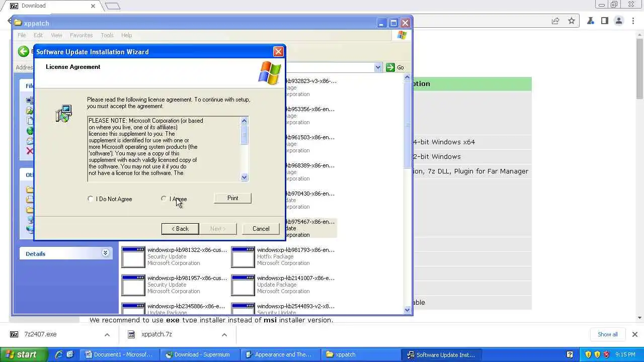
Task: Open the Edit menu in xppatch
Action: coord(38,35)
